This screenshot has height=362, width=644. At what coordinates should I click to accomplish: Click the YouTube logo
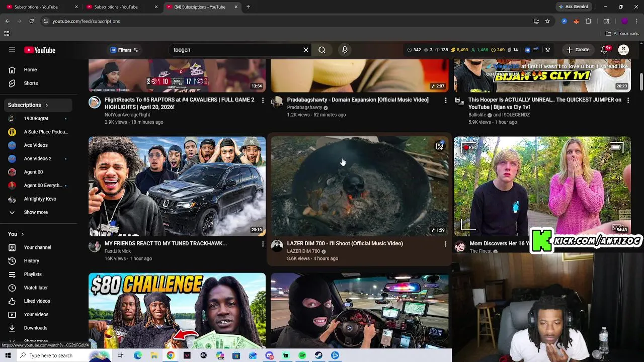40,50
